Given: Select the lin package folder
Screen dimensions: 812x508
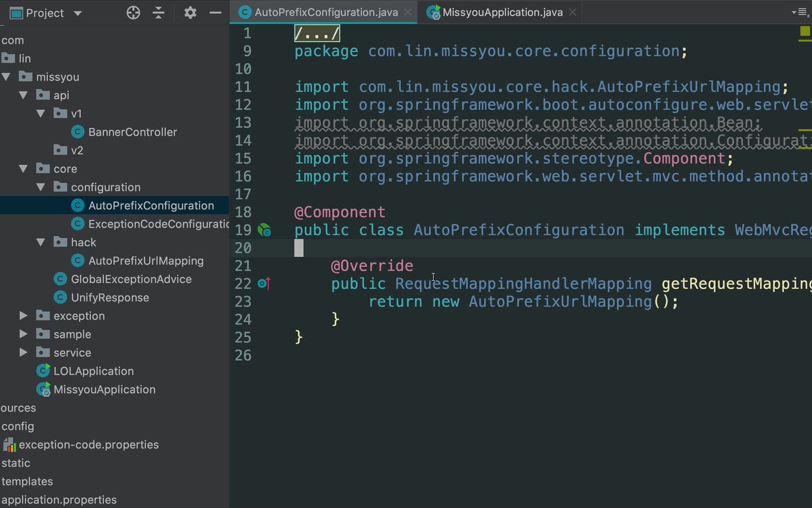Looking at the screenshot, I should (x=25, y=59).
